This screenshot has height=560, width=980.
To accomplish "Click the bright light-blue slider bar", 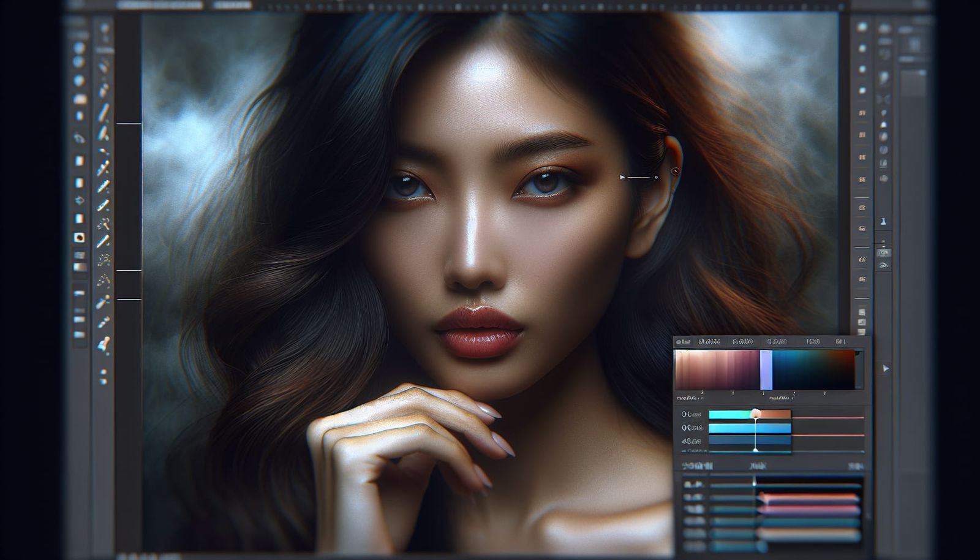I will coord(750,428).
